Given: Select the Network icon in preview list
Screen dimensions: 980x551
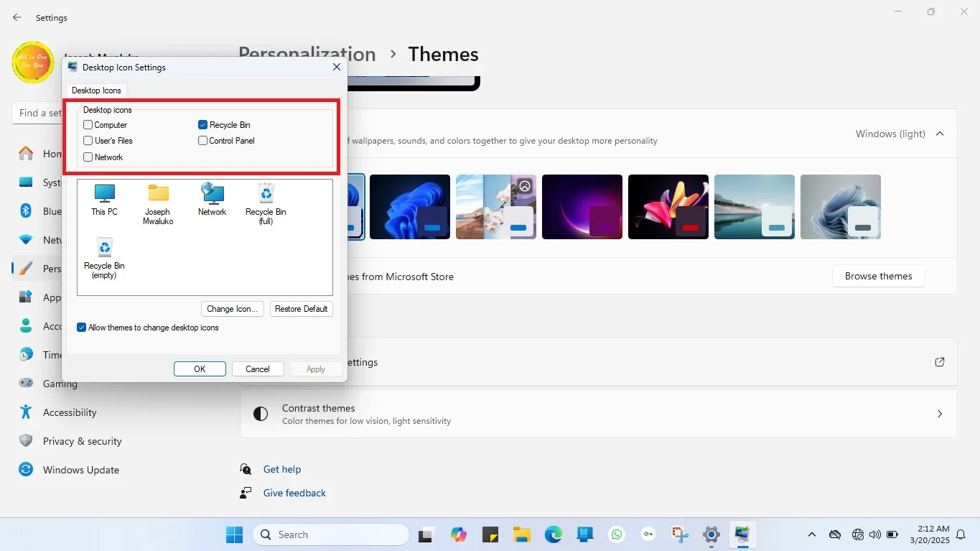Looking at the screenshot, I should tap(212, 199).
